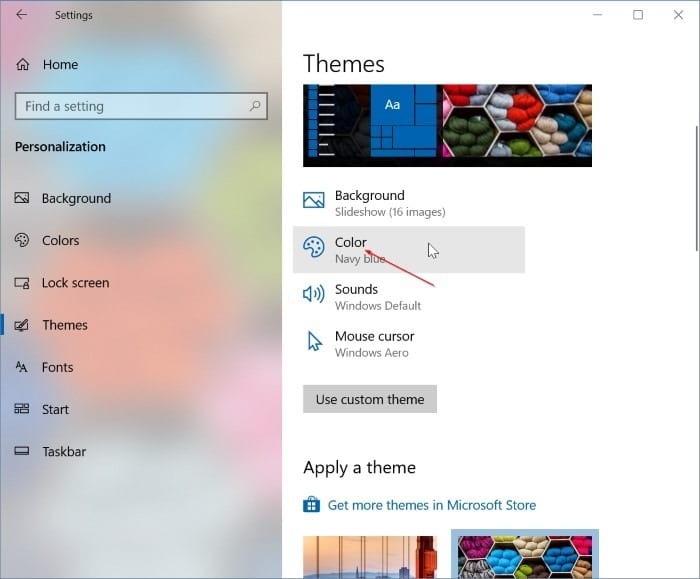Screen dimensions: 700x579
Task: Minimize the Settings window
Action: [597, 15]
